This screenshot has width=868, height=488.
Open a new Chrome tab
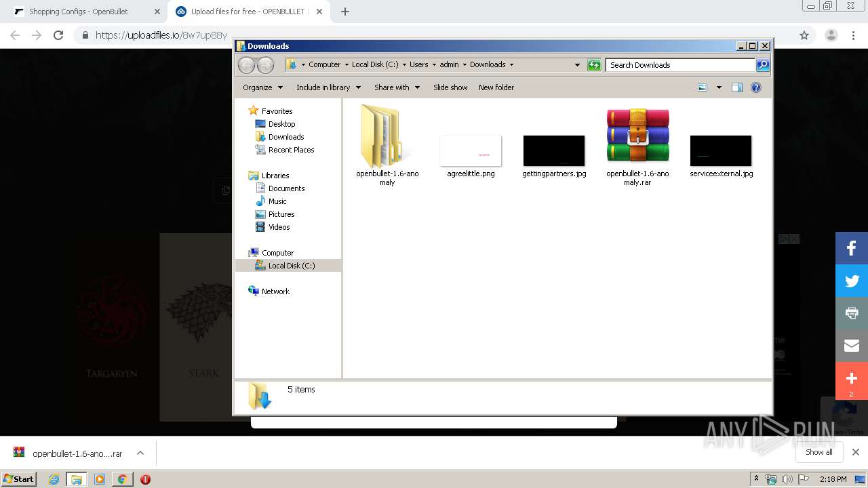344,12
